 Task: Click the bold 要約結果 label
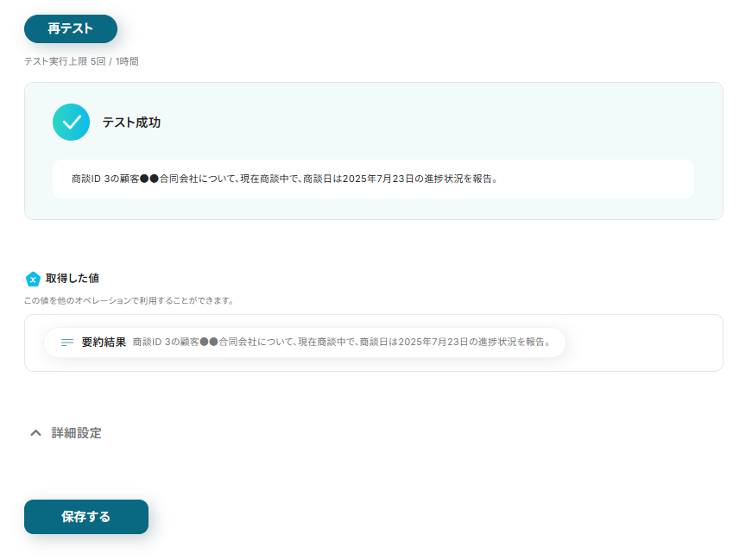(x=104, y=343)
